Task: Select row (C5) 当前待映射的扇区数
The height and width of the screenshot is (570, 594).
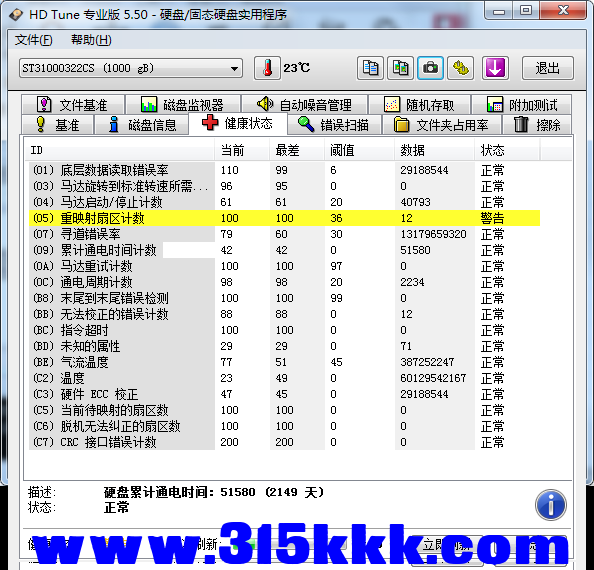Action: [x=284, y=410]
